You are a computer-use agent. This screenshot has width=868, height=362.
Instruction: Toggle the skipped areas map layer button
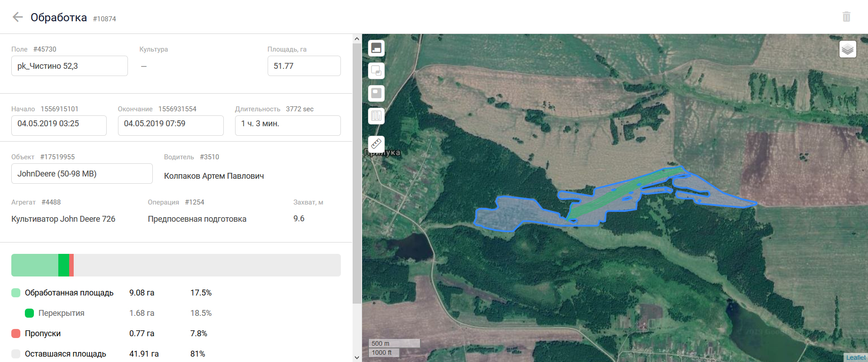[x=376, y=93]
